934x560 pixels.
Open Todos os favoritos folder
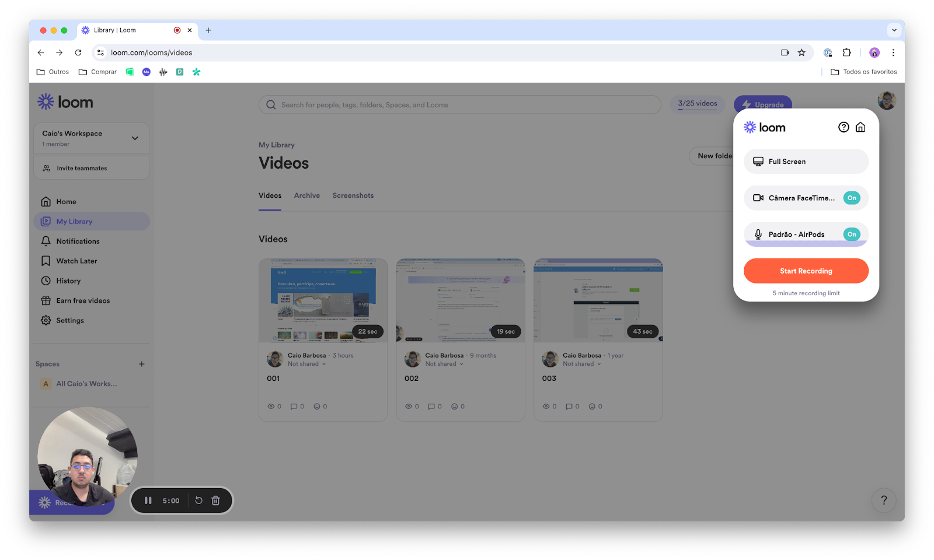click(x=864, y=72)
